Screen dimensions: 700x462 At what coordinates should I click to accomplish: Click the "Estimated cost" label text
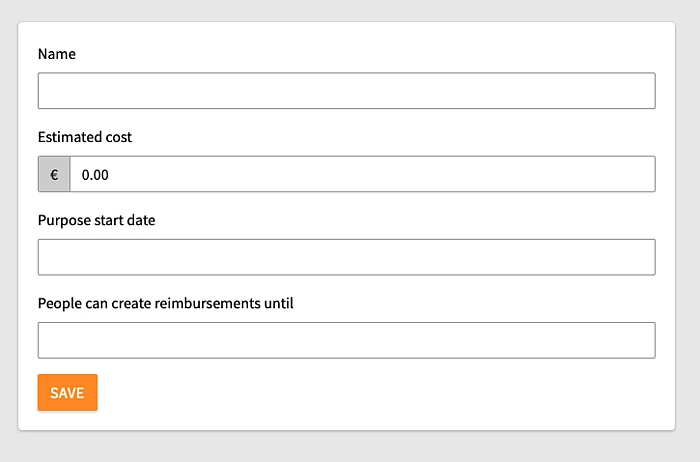pos(85,137)
